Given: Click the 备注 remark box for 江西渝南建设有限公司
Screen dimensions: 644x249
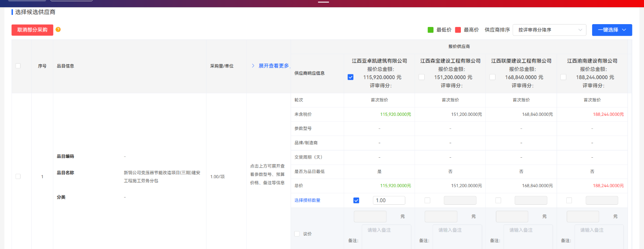Looking at the screenshot, I should 599,237.
